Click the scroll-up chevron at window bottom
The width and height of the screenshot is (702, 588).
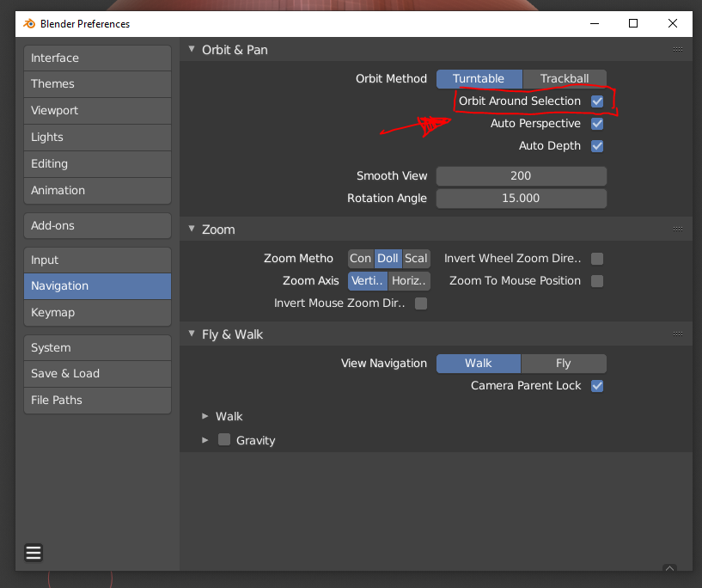coord(669,568)
